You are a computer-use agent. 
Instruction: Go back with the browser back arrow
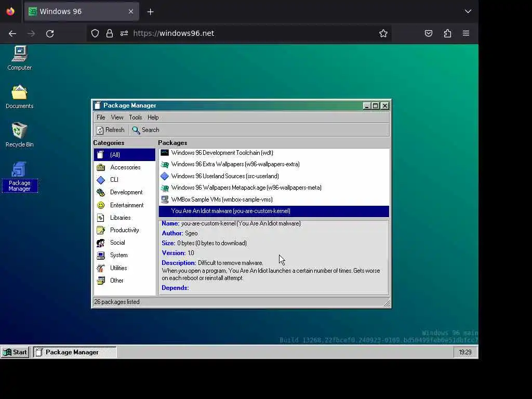pos(12,34)
